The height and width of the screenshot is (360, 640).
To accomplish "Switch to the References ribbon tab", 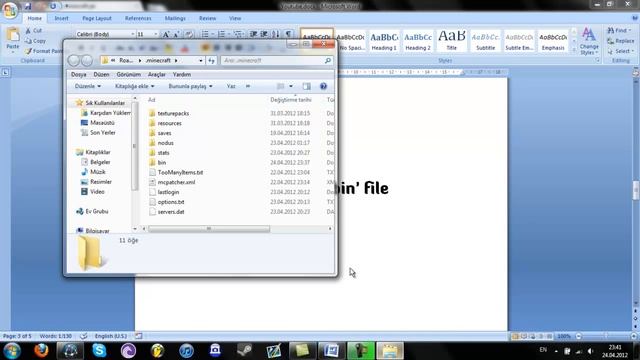I will [138, 18].
